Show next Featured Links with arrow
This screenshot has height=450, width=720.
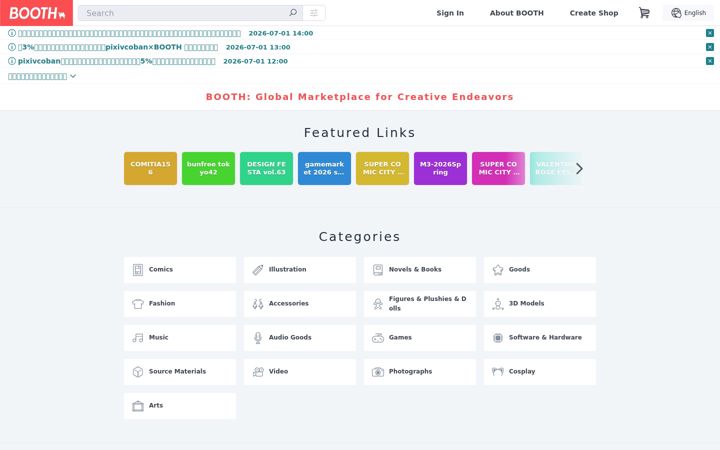coord(579,169)
